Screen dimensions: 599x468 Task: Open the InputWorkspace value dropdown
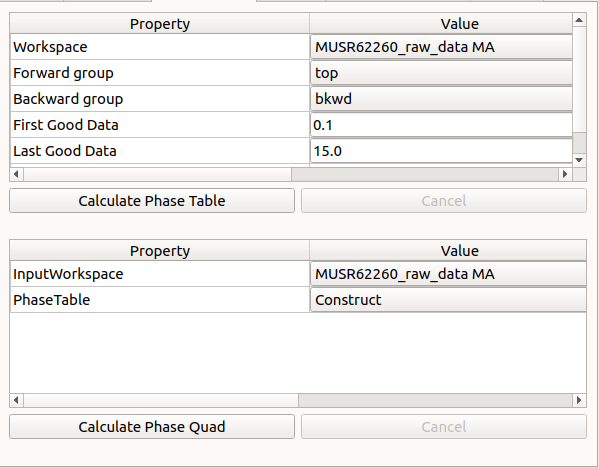click(x=448, y=274)
